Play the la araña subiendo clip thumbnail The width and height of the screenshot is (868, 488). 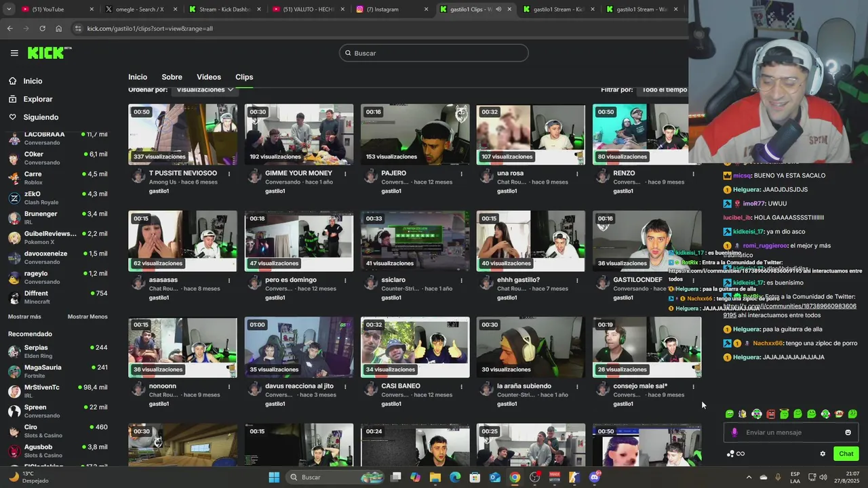pyautogui.click(x=531, y=347)
